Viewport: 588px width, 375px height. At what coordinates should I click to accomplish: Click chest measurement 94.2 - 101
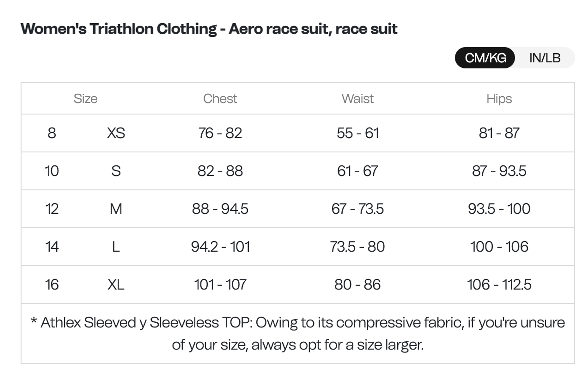220,247
